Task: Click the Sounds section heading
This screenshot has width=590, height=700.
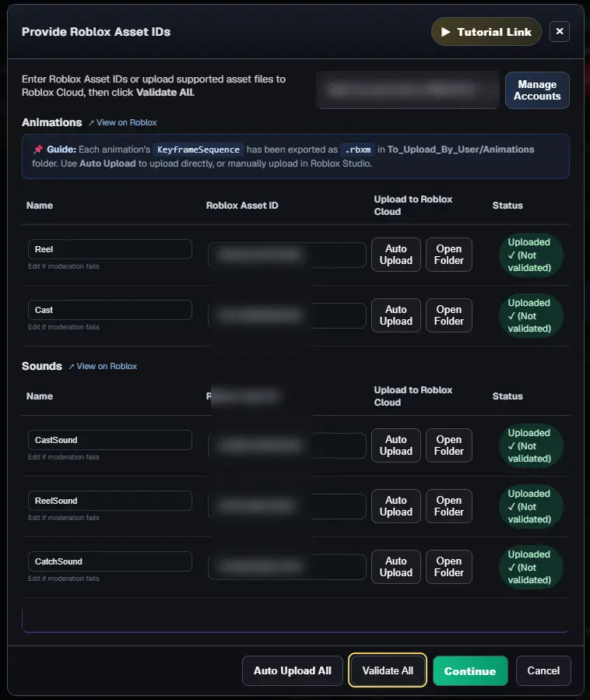Action: (x=42, y=366)
